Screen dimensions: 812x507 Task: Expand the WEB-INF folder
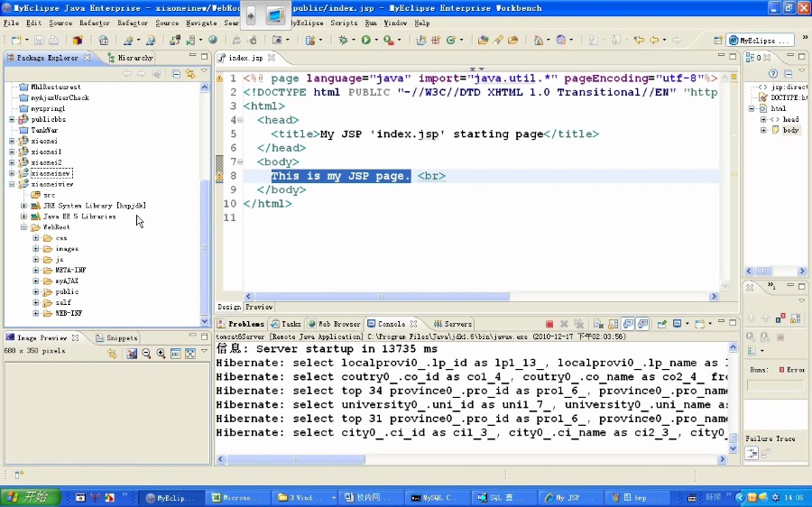(36, 313)
